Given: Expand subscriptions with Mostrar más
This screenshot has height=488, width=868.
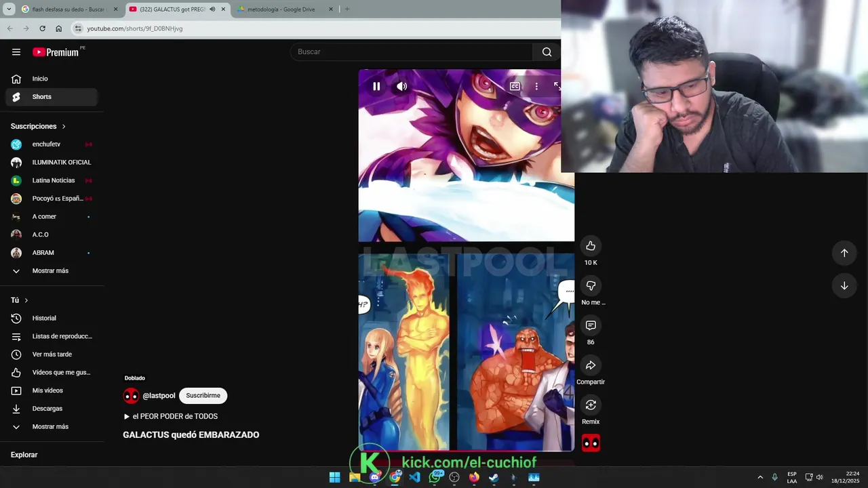Looking at the screenshot, I should coord(52,271).
